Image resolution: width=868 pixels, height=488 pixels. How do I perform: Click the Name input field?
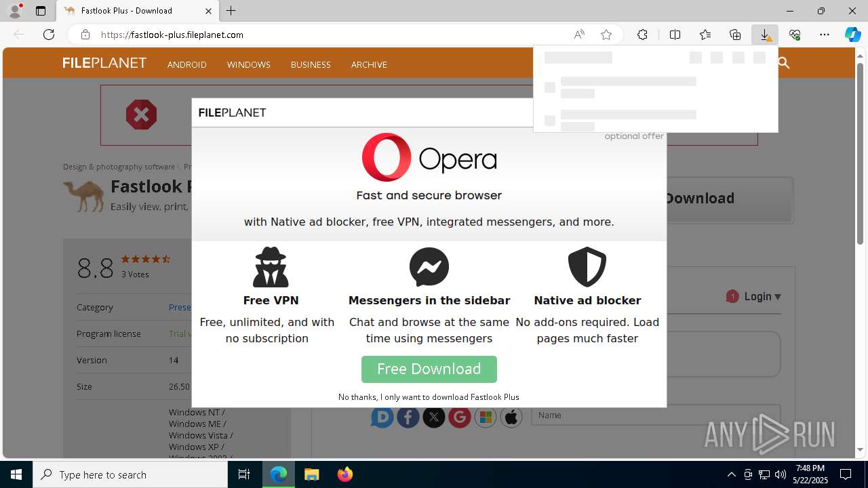click(656, 415)
